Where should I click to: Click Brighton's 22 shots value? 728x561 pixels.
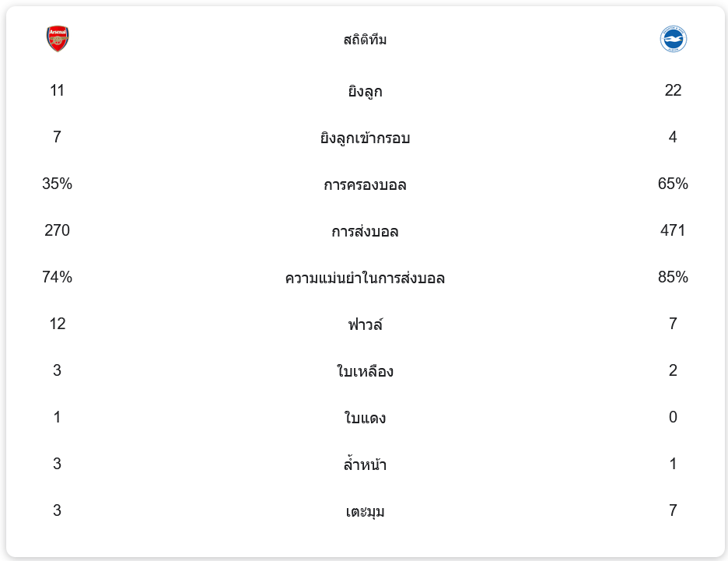click(673, 91)
